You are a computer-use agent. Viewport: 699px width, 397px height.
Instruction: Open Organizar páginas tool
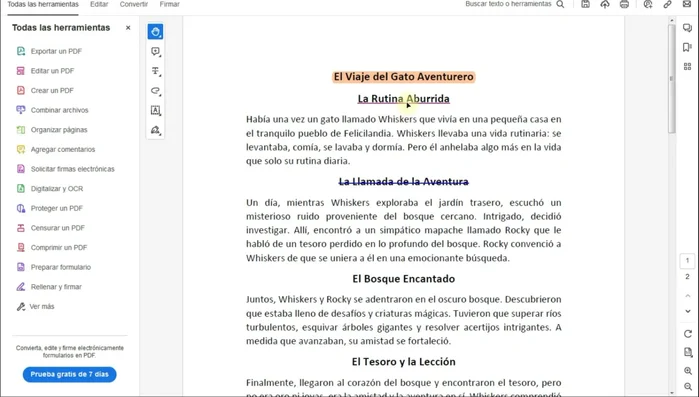coord(59,130)
